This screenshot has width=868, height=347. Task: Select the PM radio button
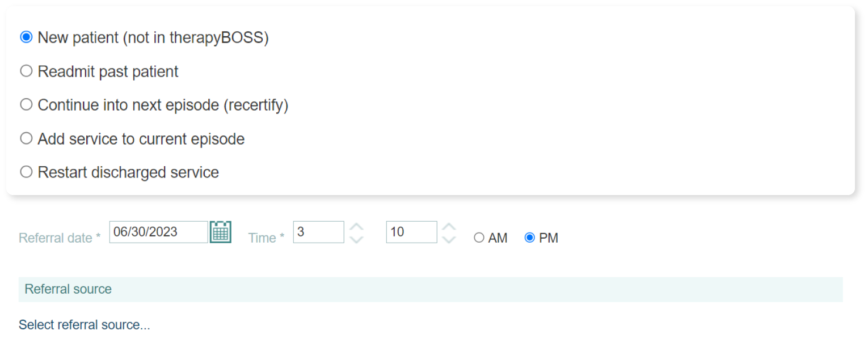coord(530,238)
